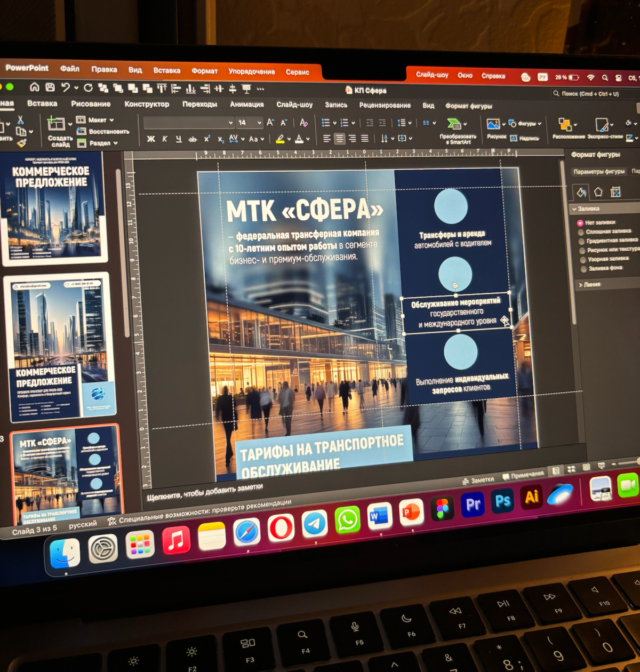Screen dimensions: 640x672
Task: Click the Clear formatting eraser icon
Action: (x=303, y=123)
